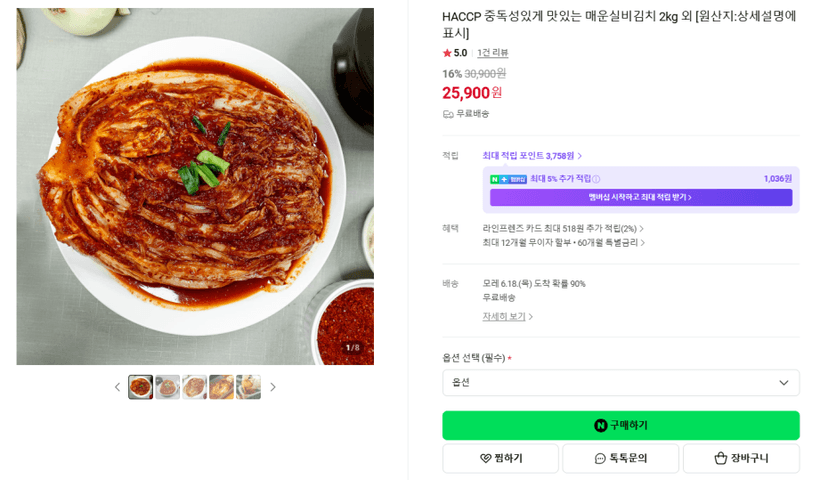Click the N logo on 구매하기 button
This screenshot has width=828, height=480.
point(600,425)
